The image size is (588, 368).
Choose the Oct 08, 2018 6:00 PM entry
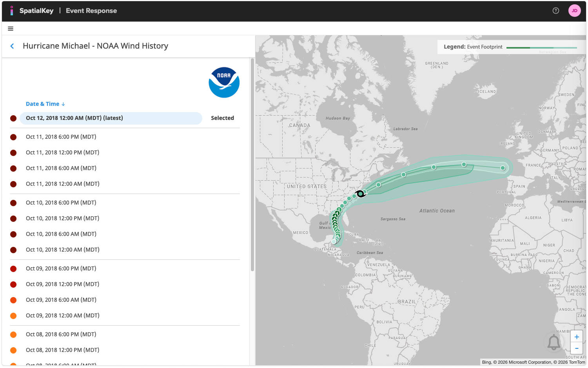click(61, 334)
